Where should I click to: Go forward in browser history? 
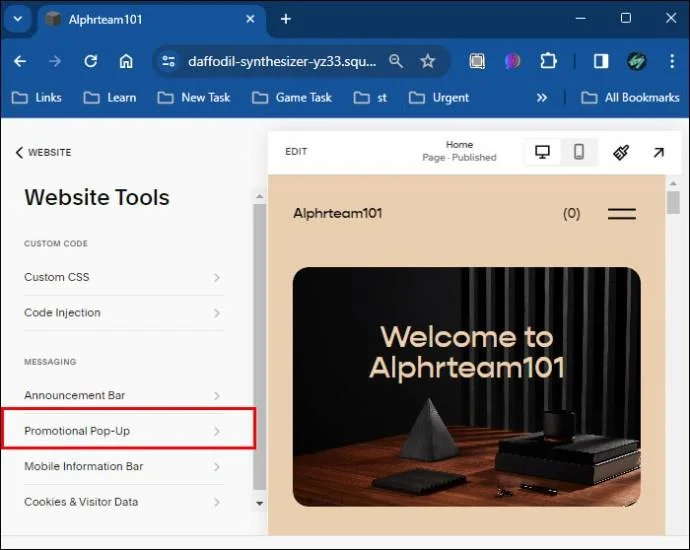(x=55, y=61)
